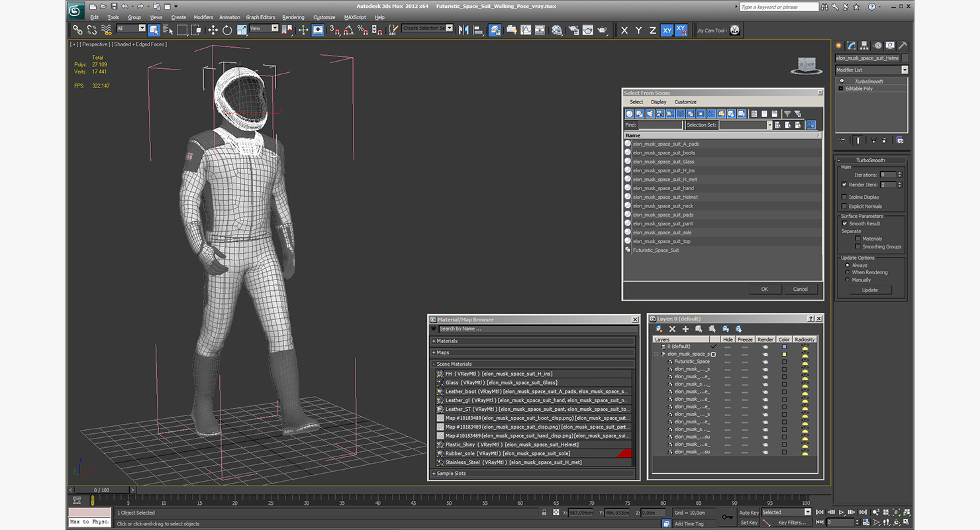This screenshot has width=980, height=530.
Task: Activate the Select Object arrow tool
Action: click(154, 30)
